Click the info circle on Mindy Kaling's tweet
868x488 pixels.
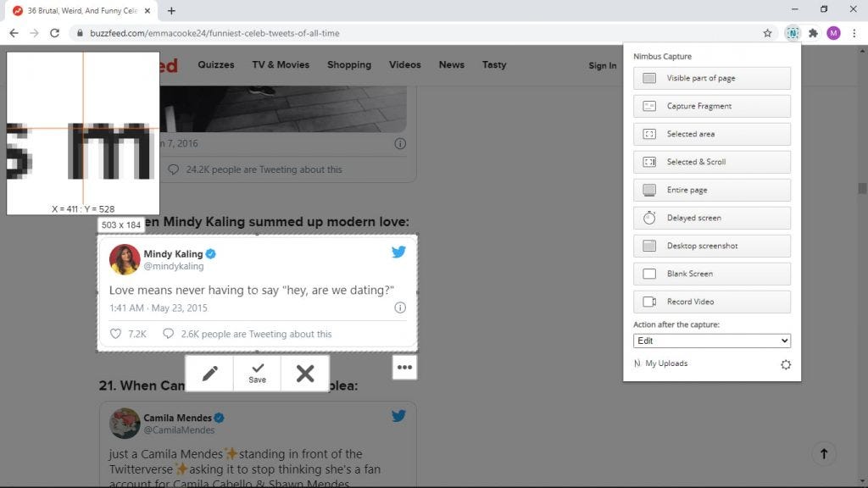[399, 308]
